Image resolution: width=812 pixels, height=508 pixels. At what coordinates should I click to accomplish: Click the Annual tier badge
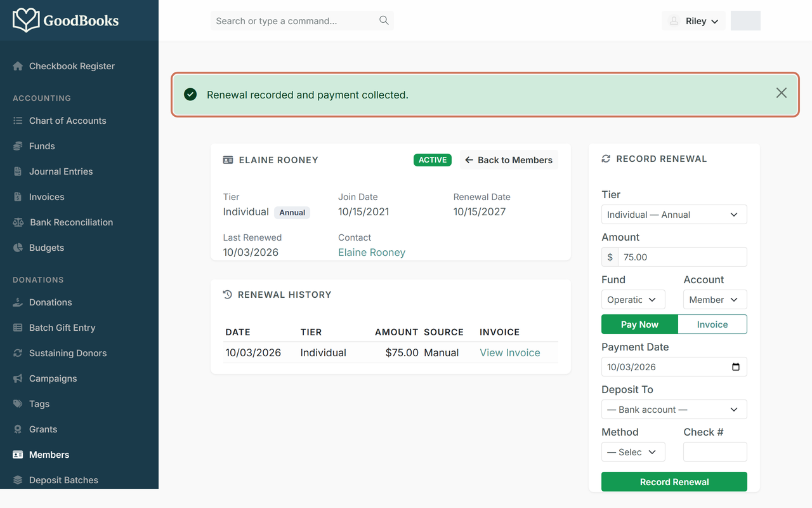coord(292,213)
